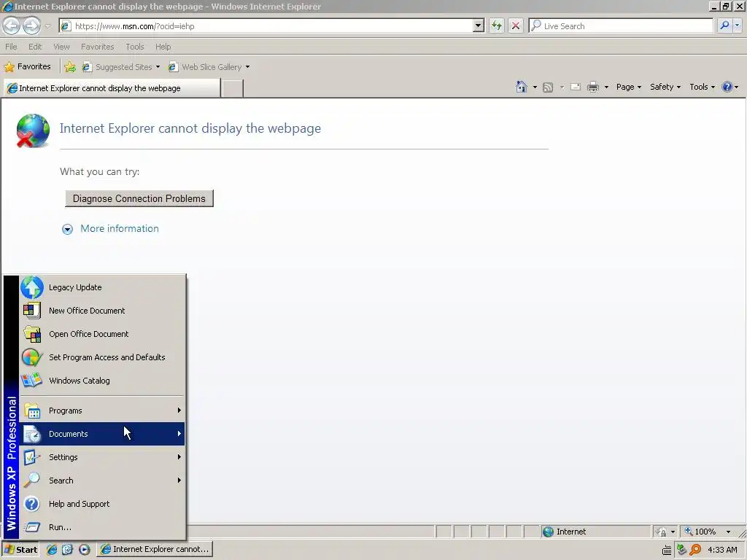Open the Safety command menu
This screenshot has width=747, height=560.
click(665, 87)
